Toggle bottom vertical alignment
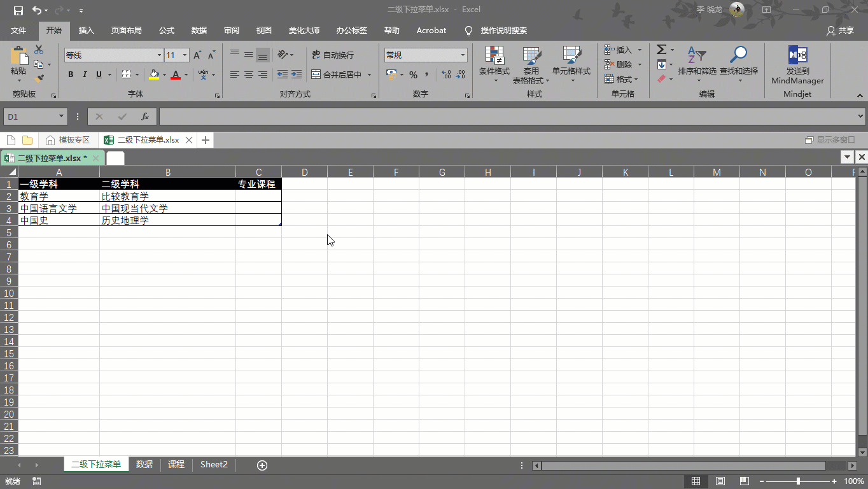 click(263, 55)
